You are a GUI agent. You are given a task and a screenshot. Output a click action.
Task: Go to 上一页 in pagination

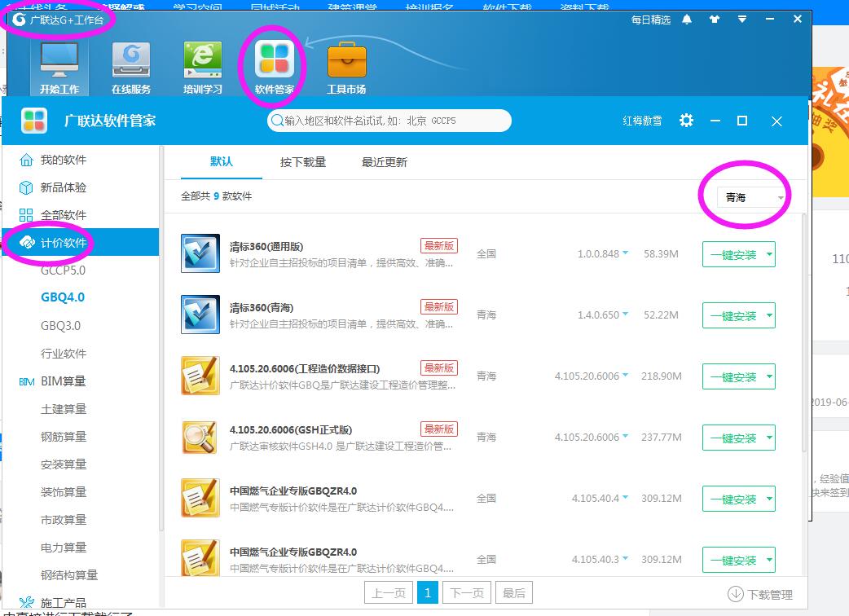tap(388, 592)
